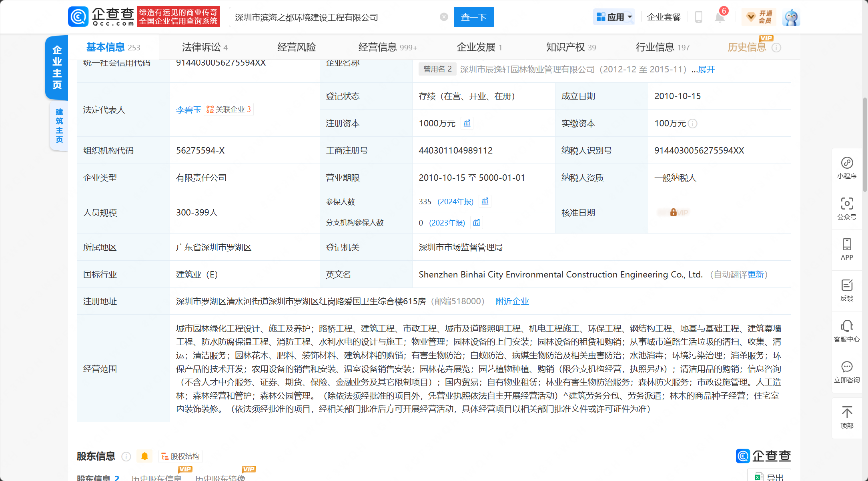868x481 pixels.
Task: Click the 股权结构 button
Action: 180,456
